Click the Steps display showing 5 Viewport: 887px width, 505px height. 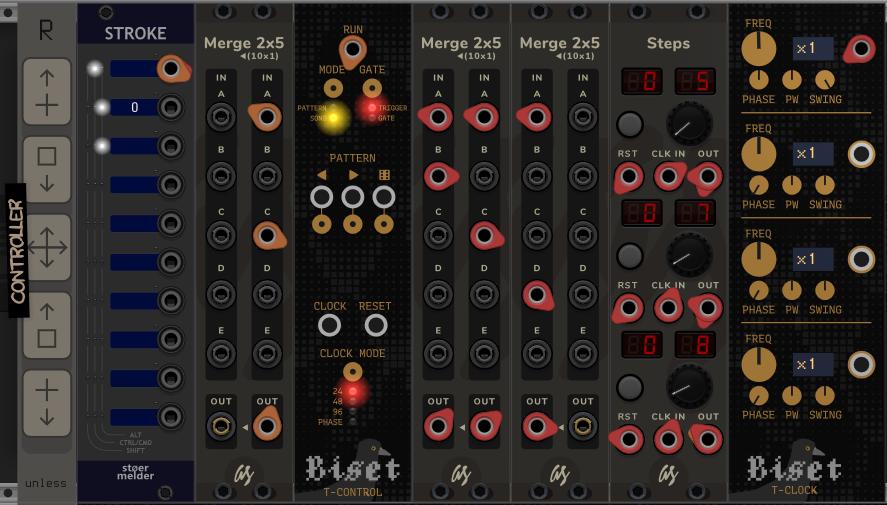coord(695,81)
